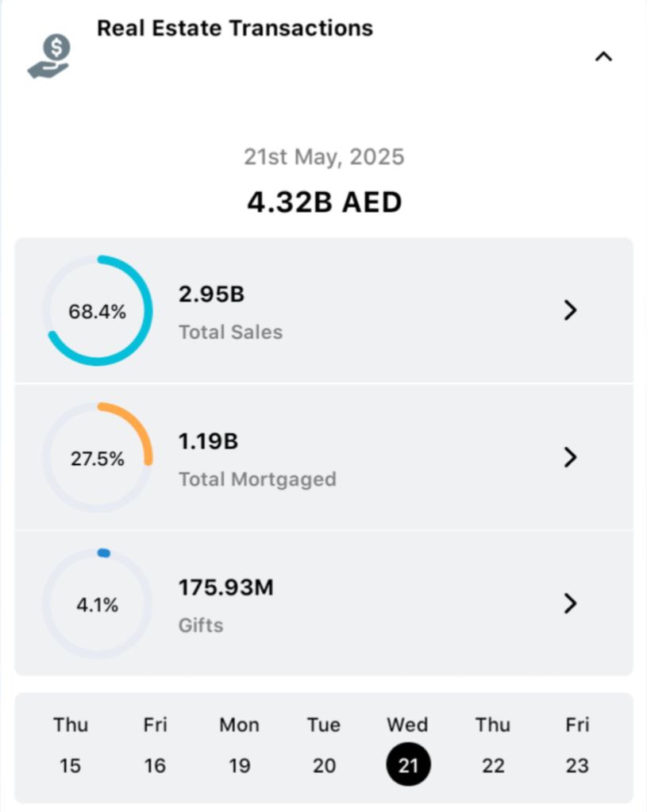Click the Total Mortgaged label
Image resolution: width=647 pixels, height=812 pixels.
point(257,479)
